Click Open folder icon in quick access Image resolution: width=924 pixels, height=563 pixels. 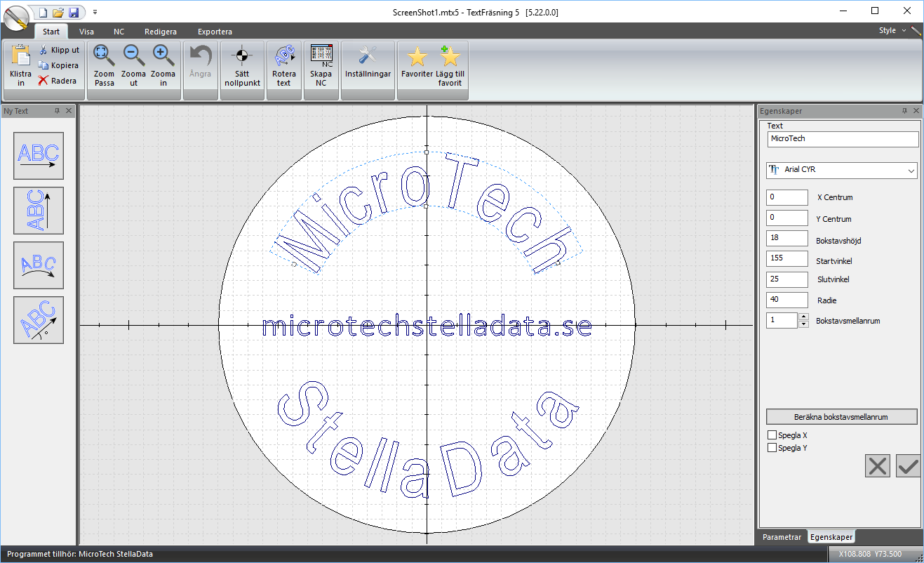58,12
